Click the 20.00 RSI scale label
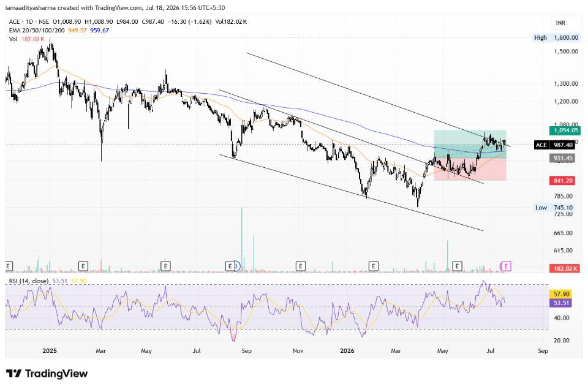The width and height of the screenshot is (588, 389). (562, 340)
